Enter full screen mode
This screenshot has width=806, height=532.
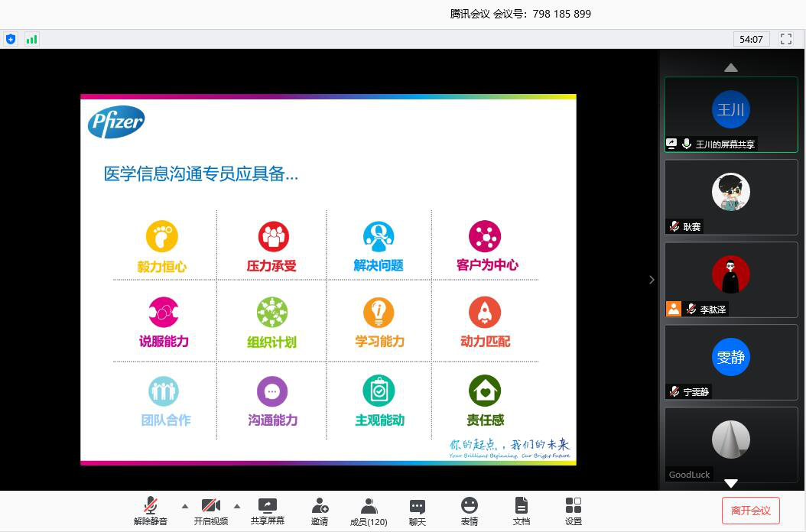pyautogui.click(x=785, y=39)
